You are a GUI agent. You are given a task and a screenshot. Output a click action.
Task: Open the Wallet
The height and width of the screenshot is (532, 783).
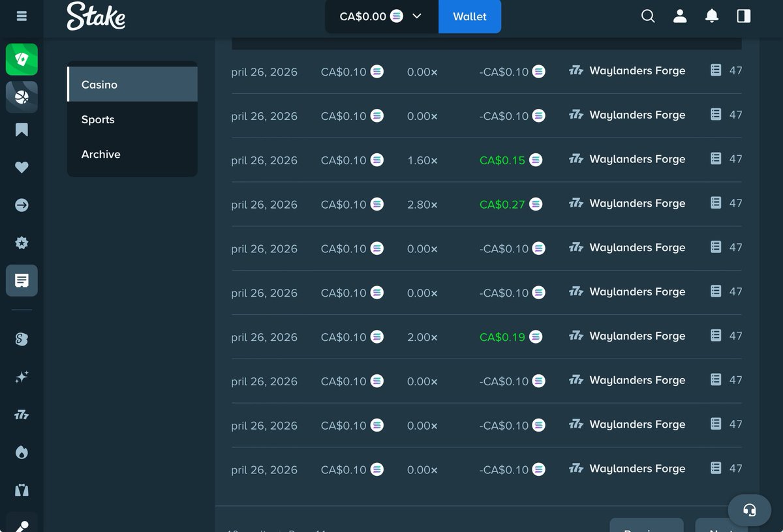(470, 16)
